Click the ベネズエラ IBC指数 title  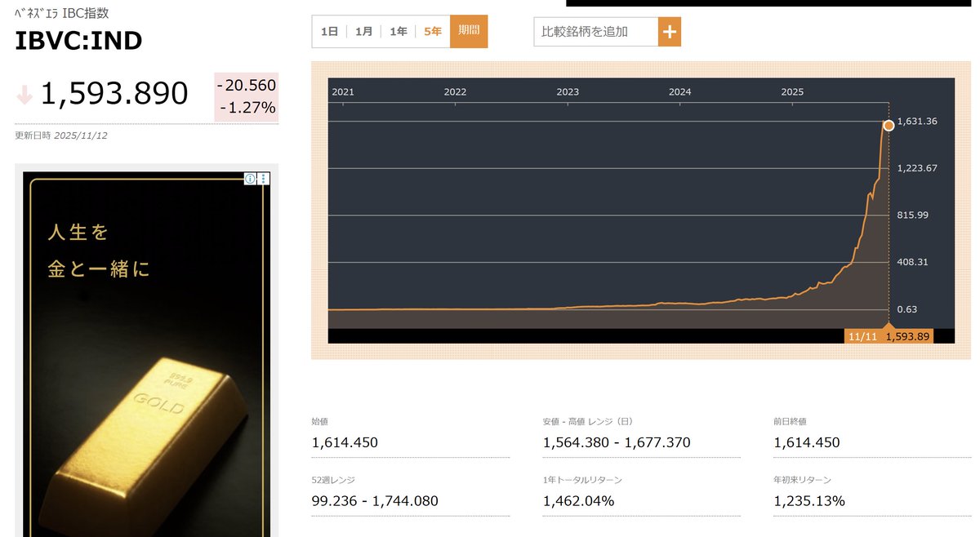pyautogui.click(x=62, y=13)
